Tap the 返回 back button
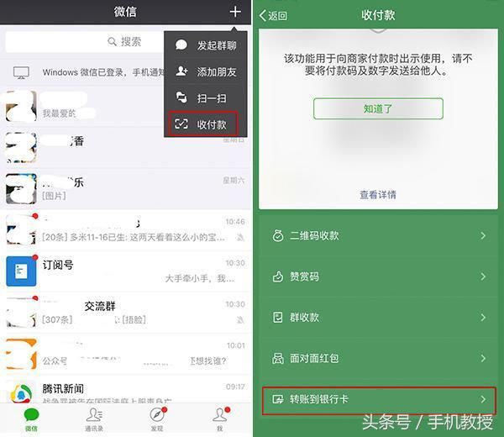Viewport: 504px width, 437px height. point(273,15)
